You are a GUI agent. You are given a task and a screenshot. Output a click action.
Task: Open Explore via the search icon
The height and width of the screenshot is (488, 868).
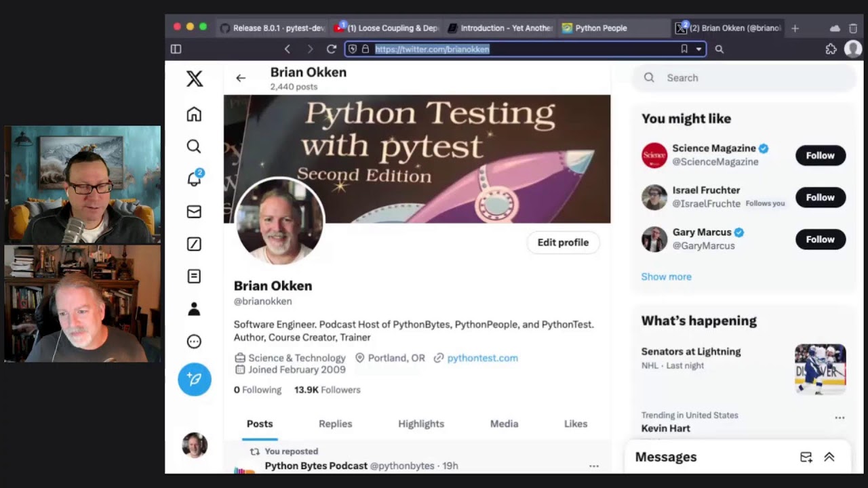(194, 146)
